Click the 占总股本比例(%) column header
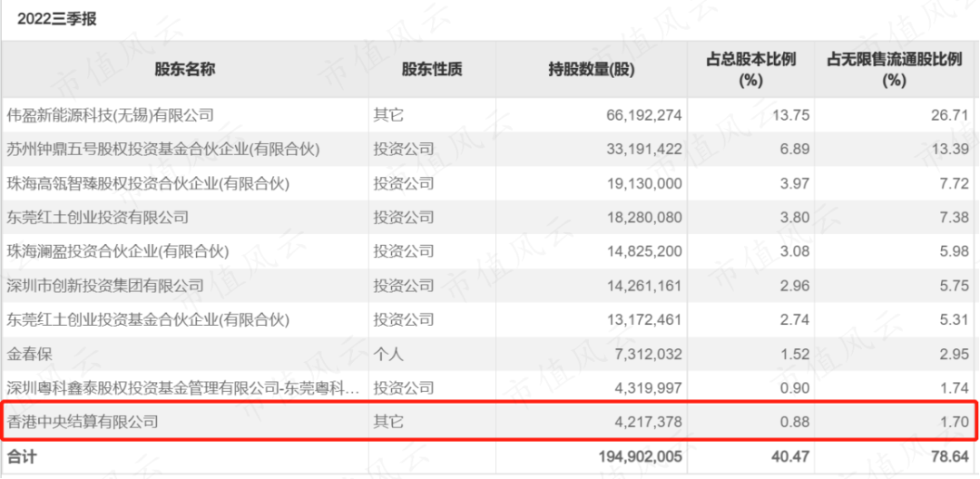Image resolution: width=980 pixels, height=479 pixels. pyautogui.click(x=750, y=70)
